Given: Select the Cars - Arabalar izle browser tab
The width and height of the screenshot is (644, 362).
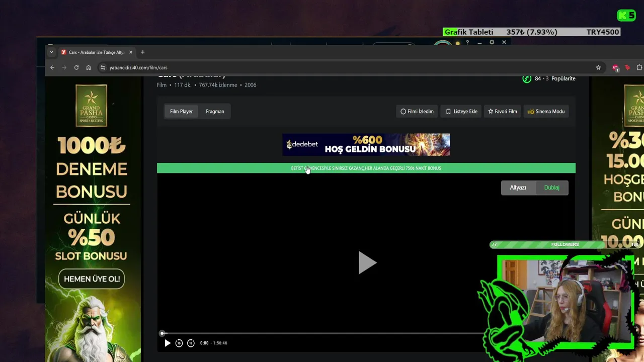Looking at the screenshot, I should tap(97, 52).
